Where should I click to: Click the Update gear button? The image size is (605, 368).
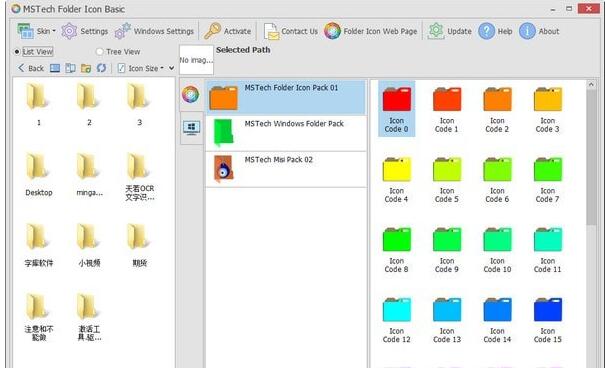point(450,31)
